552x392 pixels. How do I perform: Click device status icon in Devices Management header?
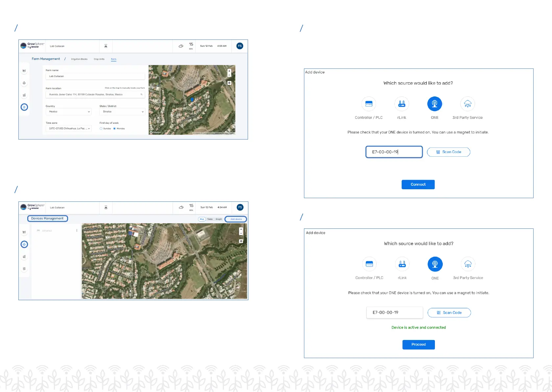(x=106, y=207)
